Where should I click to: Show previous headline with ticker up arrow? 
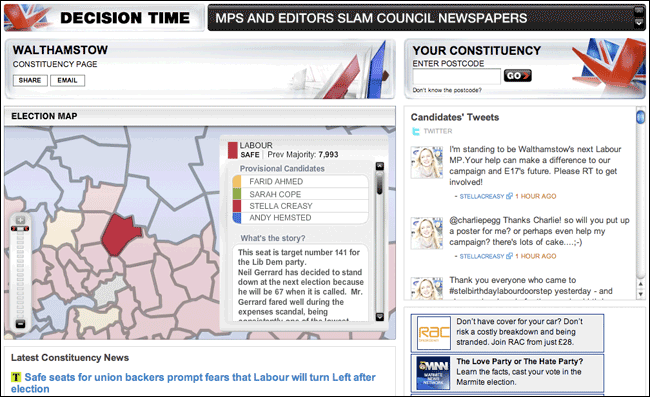click(x=639, y=12)
